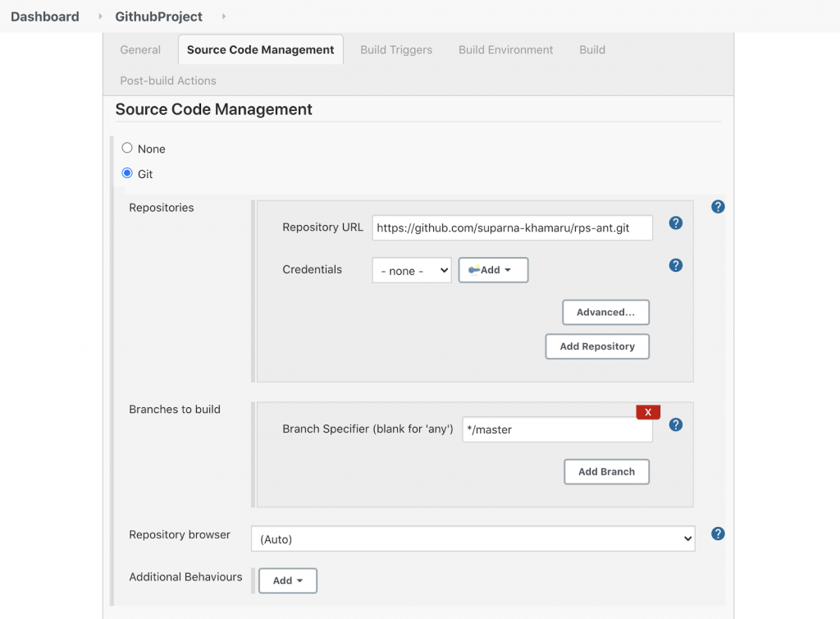This screenshot has width=840, height=619.
Task: Open the Credentials none dropdown
Action: coord(411,270)
